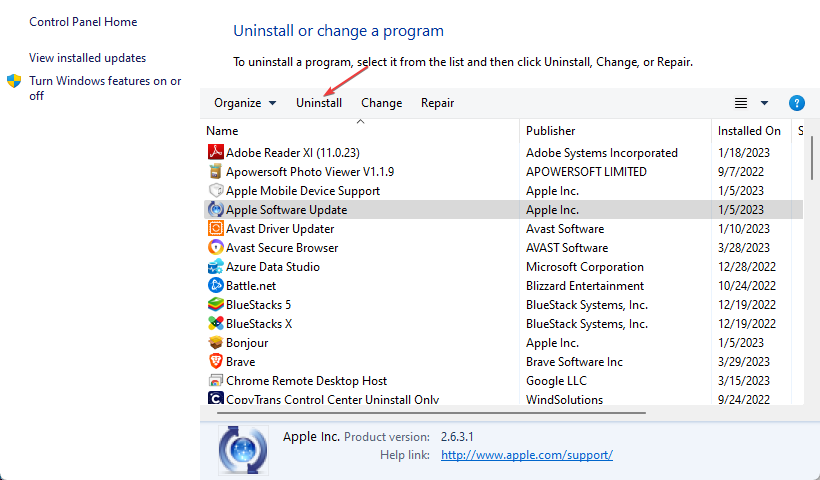820x480 pixels.
Task: Click the view options icon
Action: 741,103
